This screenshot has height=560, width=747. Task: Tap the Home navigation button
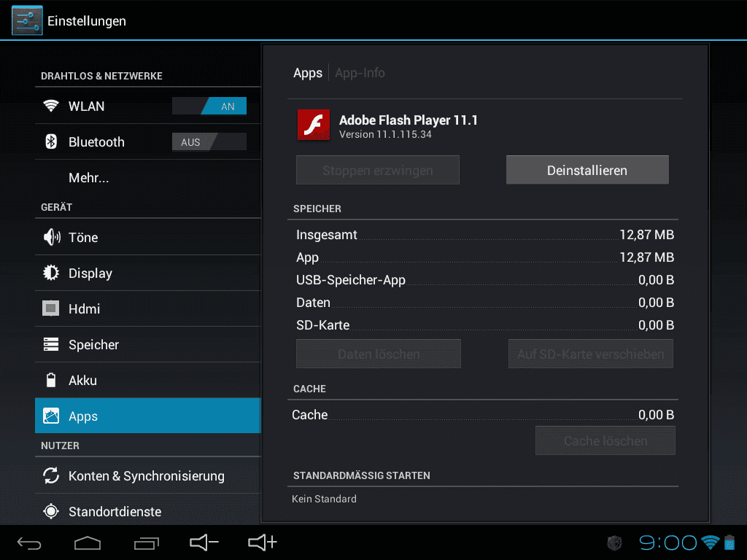[88, 542]
